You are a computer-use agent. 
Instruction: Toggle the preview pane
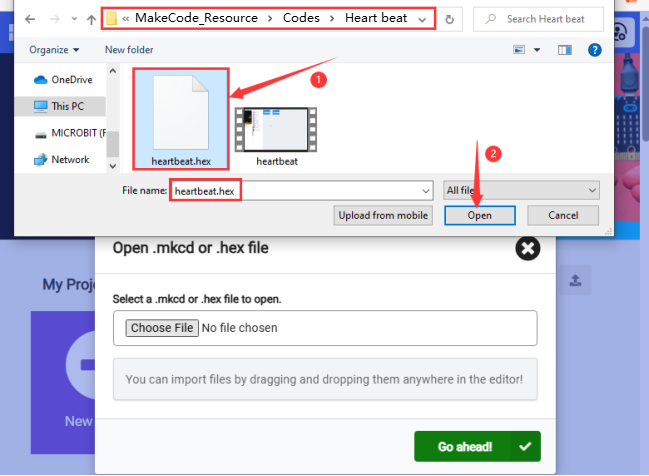click(x=565, y=50)
